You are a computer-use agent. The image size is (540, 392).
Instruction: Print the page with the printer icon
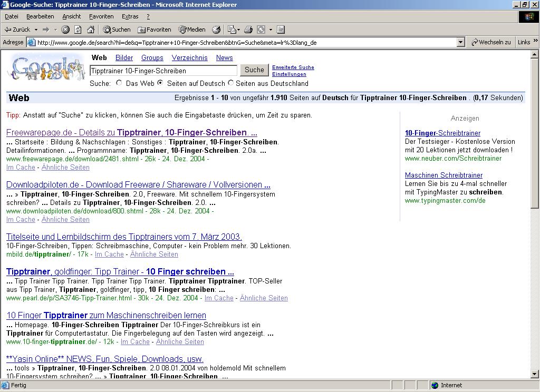coord(248,30)
